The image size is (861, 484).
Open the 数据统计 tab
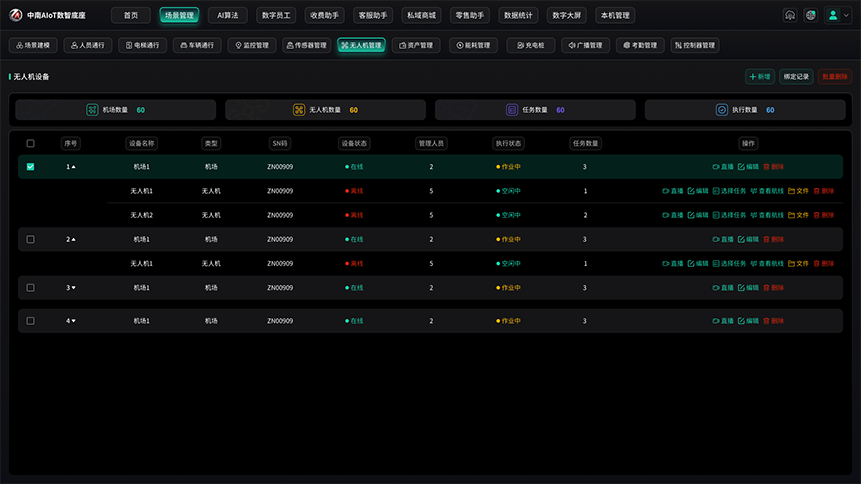pos(518,15)
